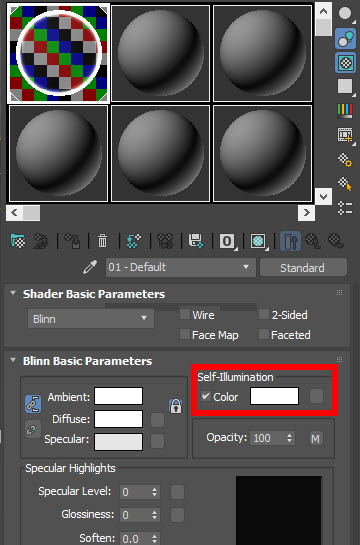
Task: Open the Blinn shader type dropdown
Action: [x=91, y=318]
